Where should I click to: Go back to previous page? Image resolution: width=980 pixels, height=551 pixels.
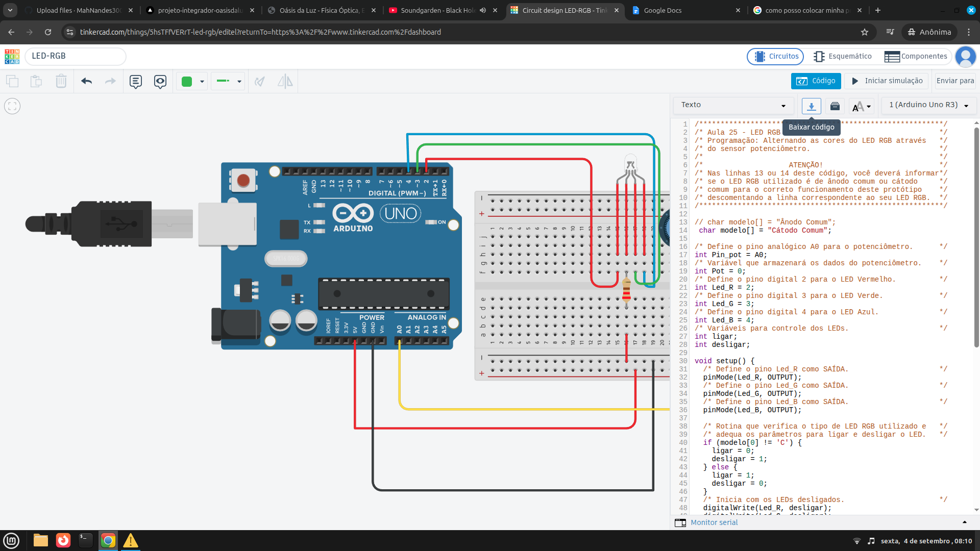11,32
